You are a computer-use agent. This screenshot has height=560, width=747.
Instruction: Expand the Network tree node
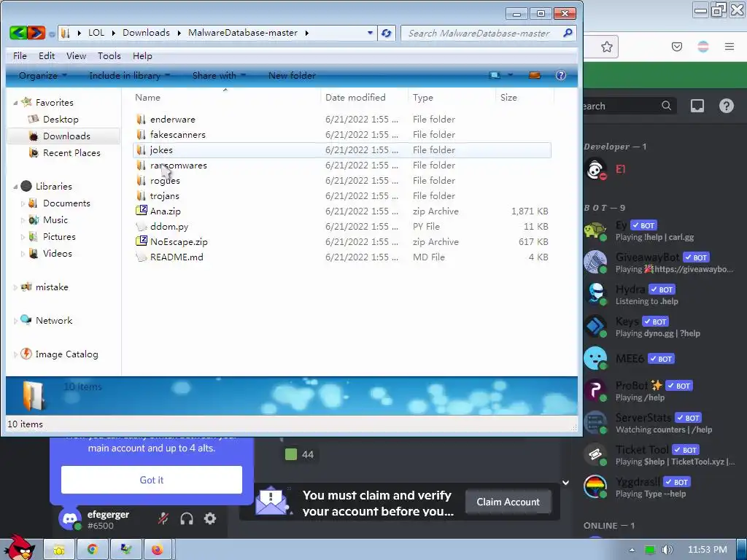point(15,321)
